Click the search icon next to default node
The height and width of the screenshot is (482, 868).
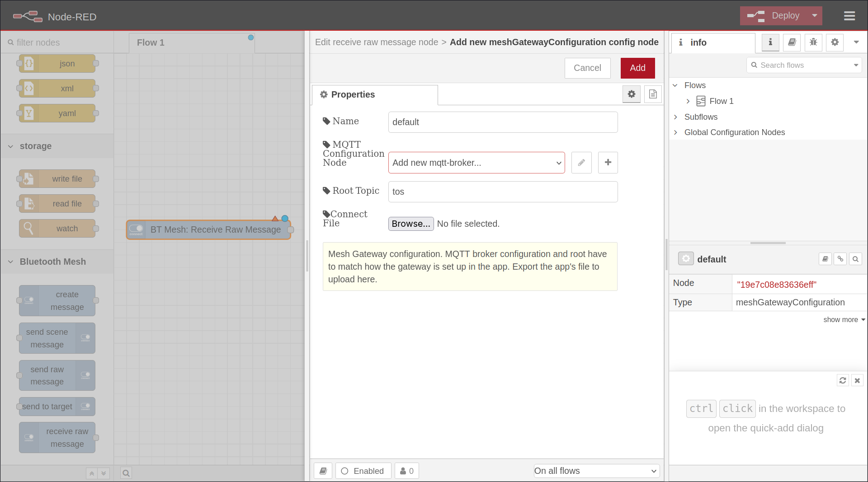point(856,259)
